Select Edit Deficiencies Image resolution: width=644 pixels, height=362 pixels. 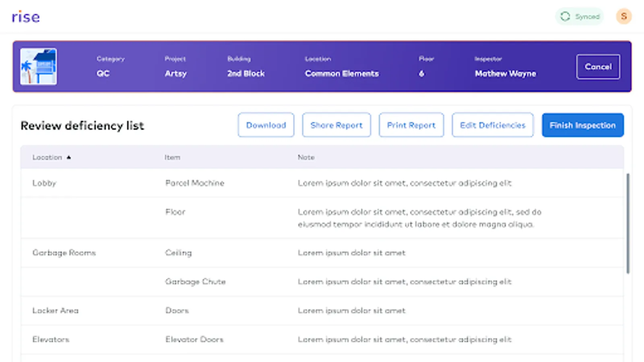[492, 125]
